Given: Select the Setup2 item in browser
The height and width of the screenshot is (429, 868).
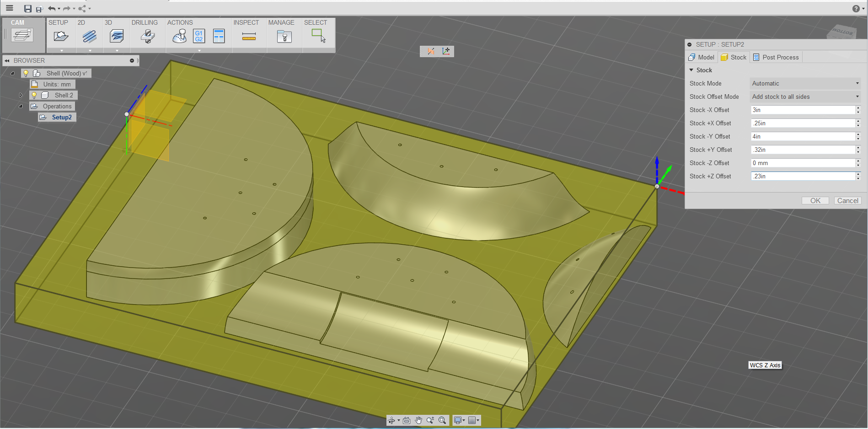Looking at the screenshot, I should click(62, 117).
